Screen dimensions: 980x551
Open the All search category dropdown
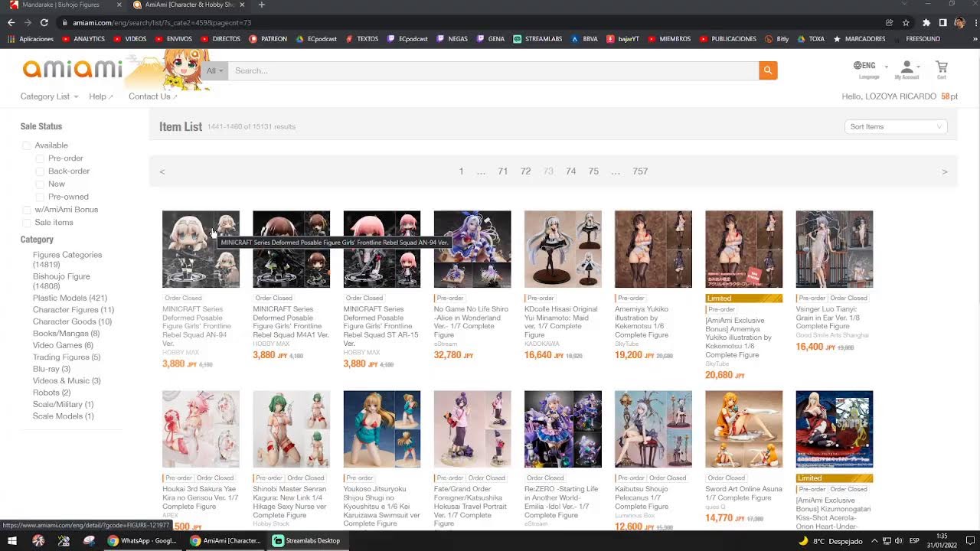[215, 70]
